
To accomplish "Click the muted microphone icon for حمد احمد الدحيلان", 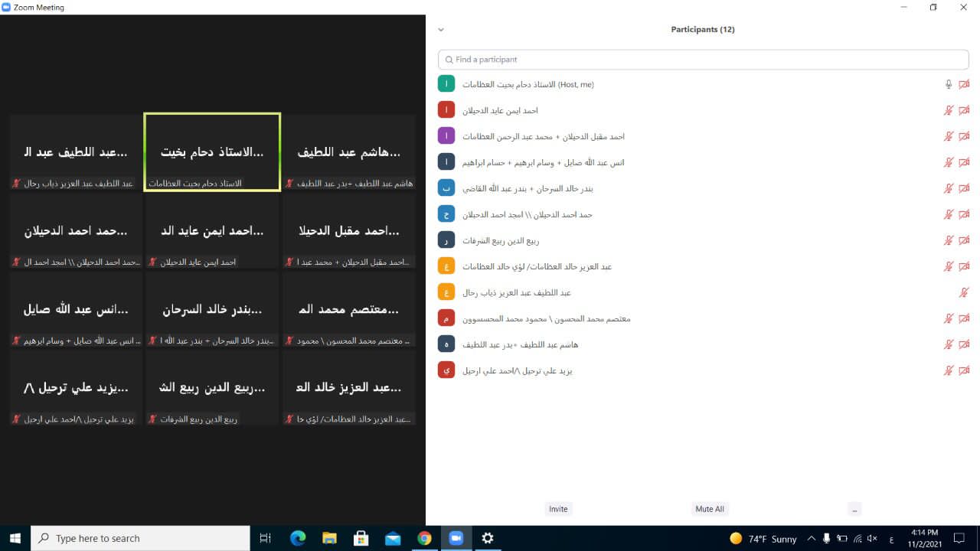I will tap(949, 214).
